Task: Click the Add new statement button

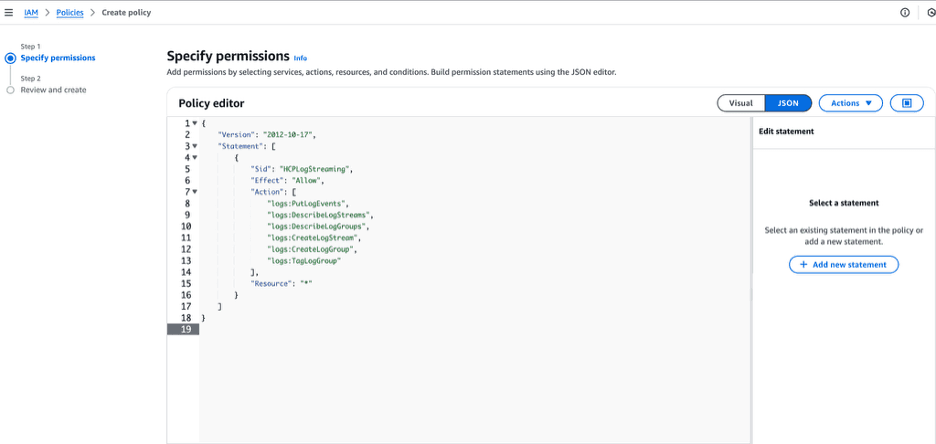Action: (843, 264)
